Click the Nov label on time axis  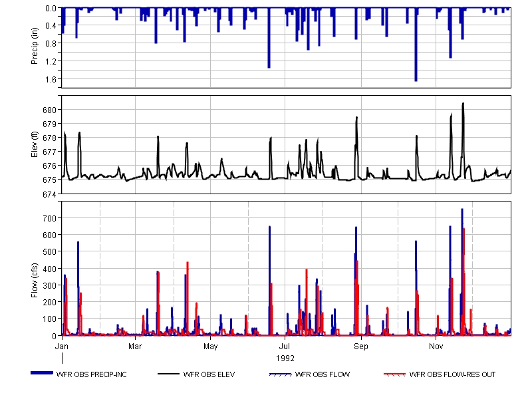tap(436, 347)
